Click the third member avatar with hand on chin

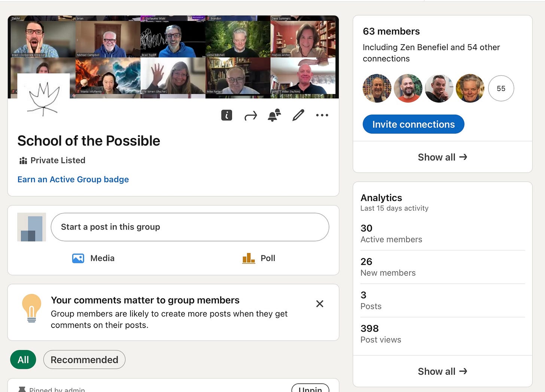439,88
